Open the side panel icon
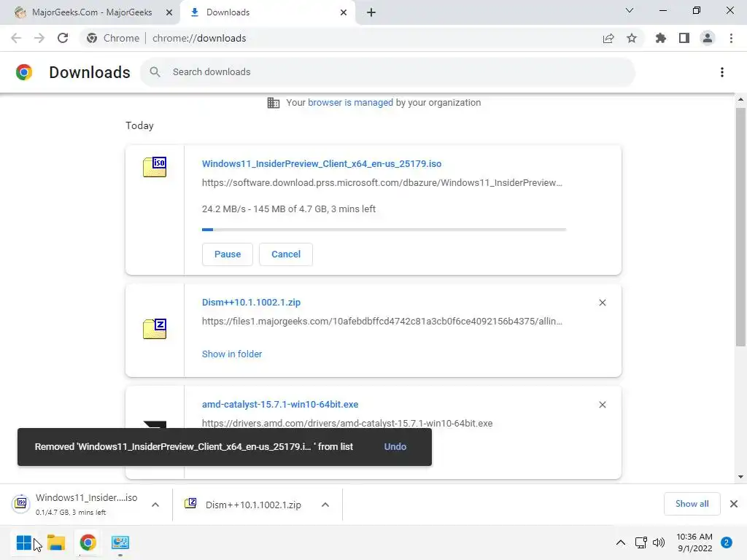The width and height of the screenshot is (747, 560). (684, 38)
